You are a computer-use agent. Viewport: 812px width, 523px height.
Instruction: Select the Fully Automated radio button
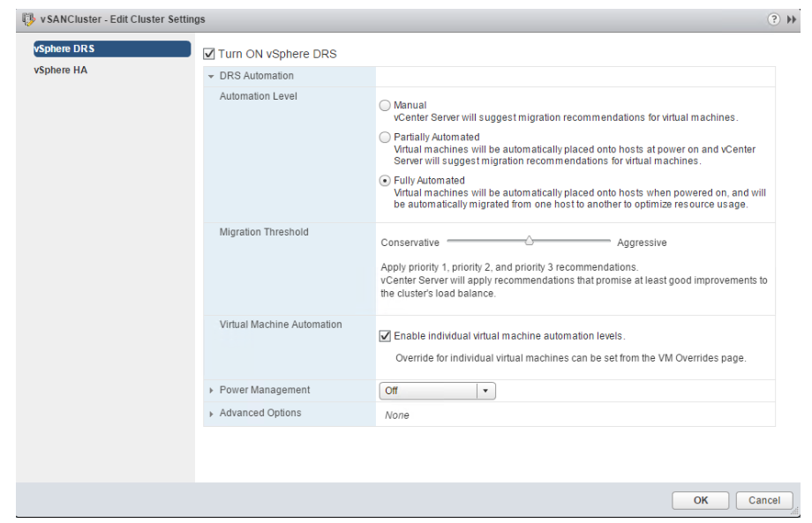[x=385, y=181]
